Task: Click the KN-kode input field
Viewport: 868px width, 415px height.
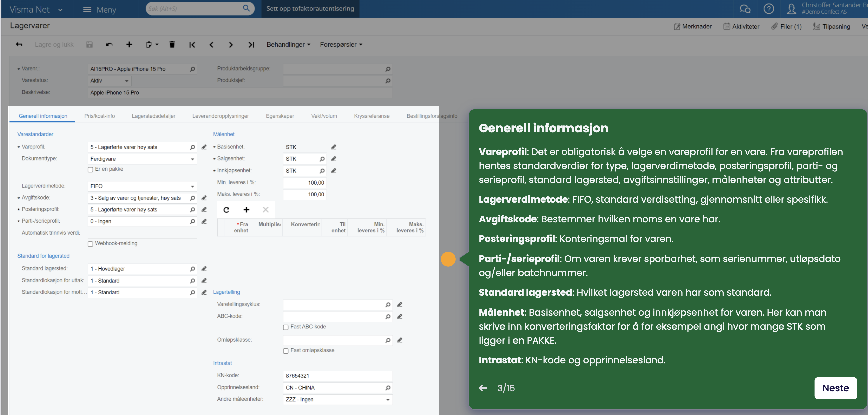Action: click(x=337, y=376)
